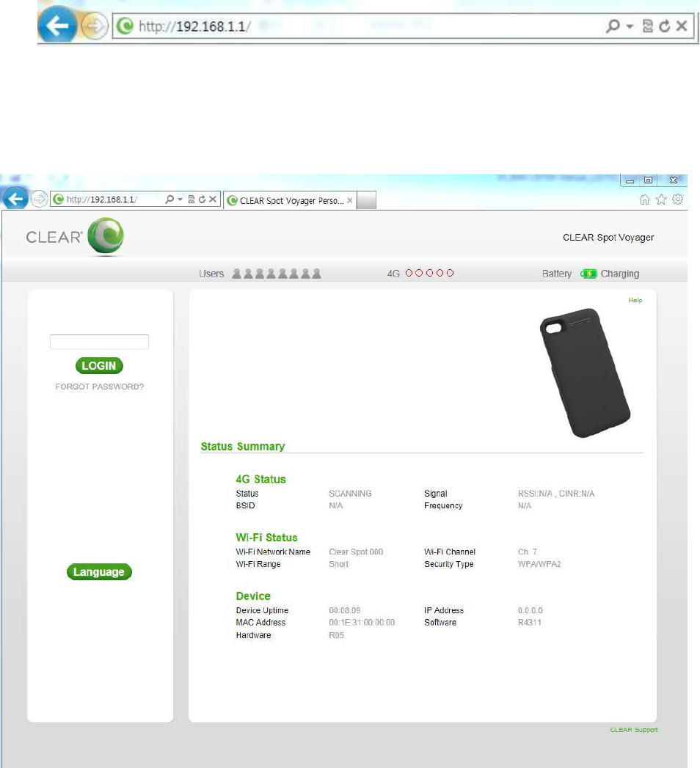Click the Clear Spot 000 network name

pos(356,552)
